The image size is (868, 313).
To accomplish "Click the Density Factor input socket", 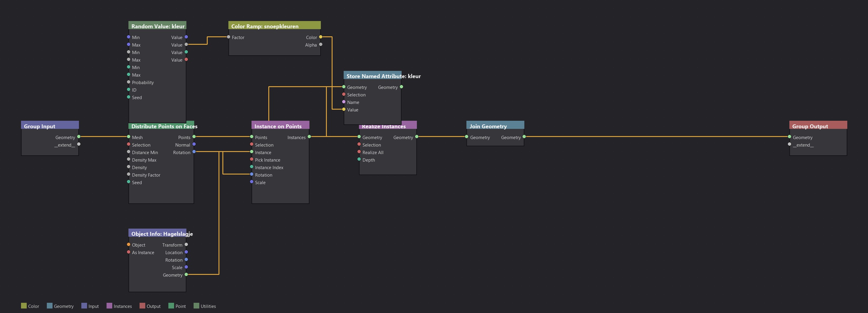I will click(x=128, y=175).
